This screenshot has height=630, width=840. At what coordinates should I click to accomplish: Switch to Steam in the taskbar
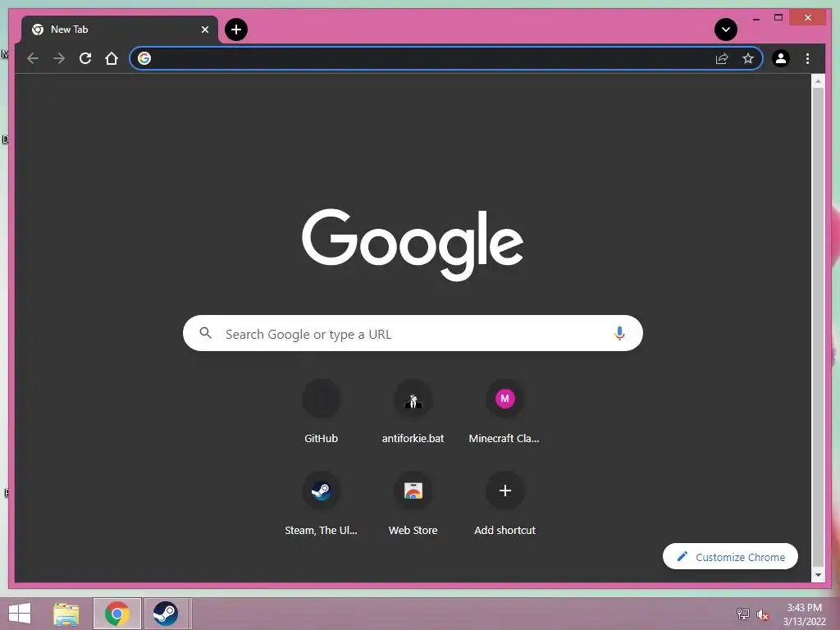[x=166, y=614]
